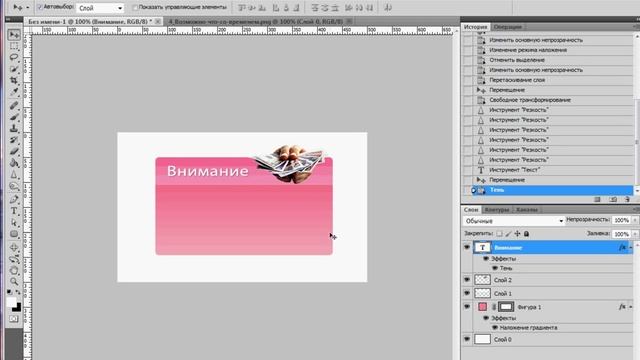This screenshot has height=360, width=640.
Task: Create new snapshot in History panel
Action: point(613,199)
